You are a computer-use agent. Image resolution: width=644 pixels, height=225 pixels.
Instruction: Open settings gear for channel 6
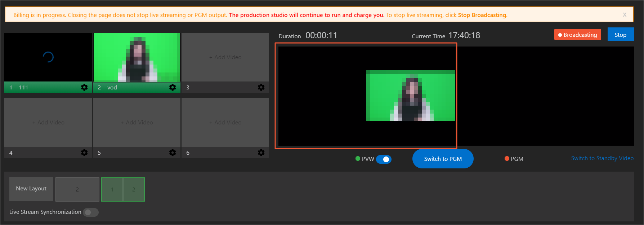(261, 153)
